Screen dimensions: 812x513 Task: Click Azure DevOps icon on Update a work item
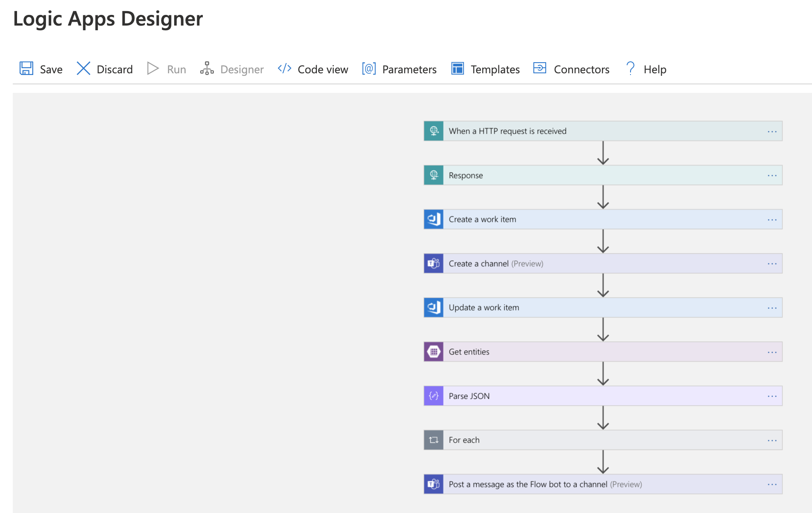tap(434, 308)
